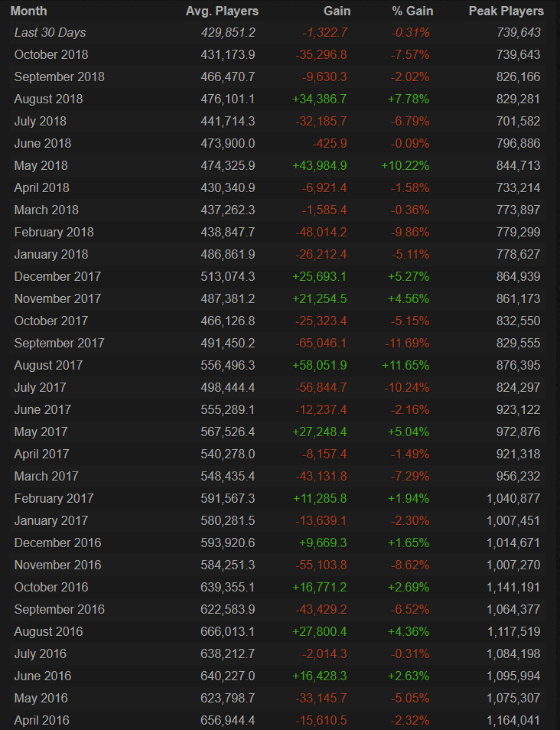This screenshot has width=560, height=730.
Task: Select the Last 30 Days row label
Action: (50, 33)
